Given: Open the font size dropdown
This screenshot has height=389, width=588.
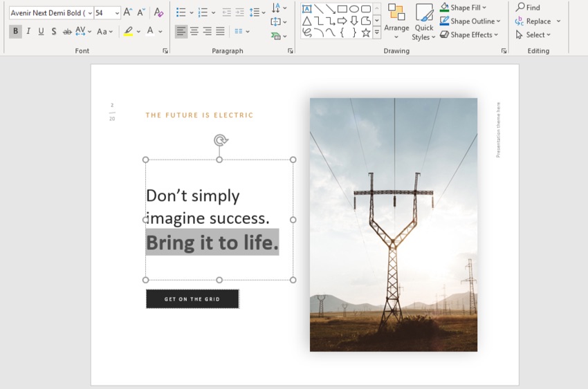Looking at the screenshot, I should [117, 12].
